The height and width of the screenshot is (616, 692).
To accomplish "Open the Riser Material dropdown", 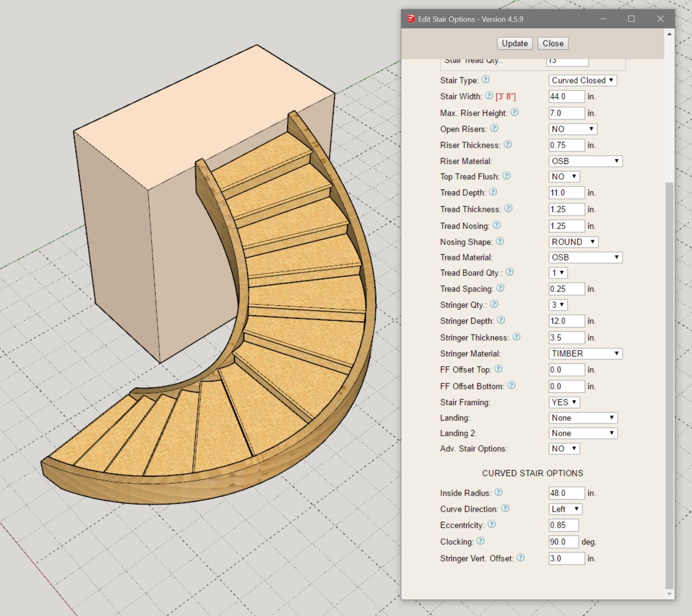I will (586, 161).
